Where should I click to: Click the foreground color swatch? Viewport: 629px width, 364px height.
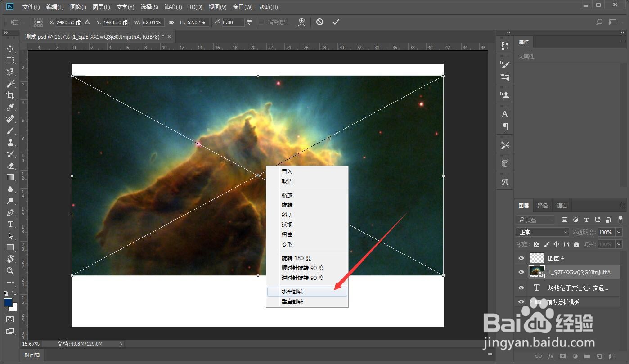[x=8, y=302]
